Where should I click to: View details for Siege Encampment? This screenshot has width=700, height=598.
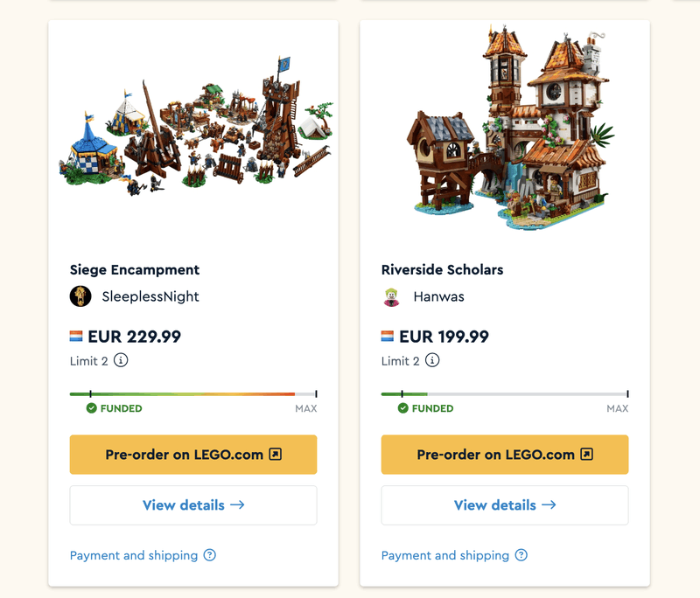(193, 505)
